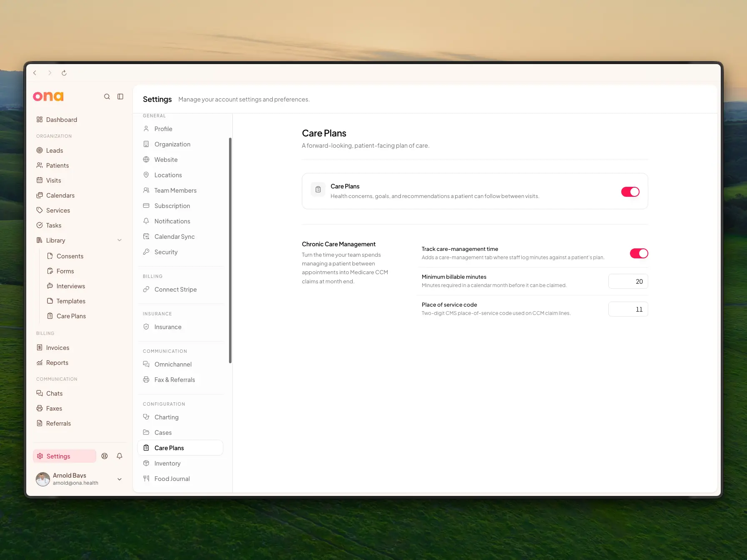Screen dimensions: 747x560
Task: Collapse sidebar using panel toggle icon
Action: tap(120, 97)
